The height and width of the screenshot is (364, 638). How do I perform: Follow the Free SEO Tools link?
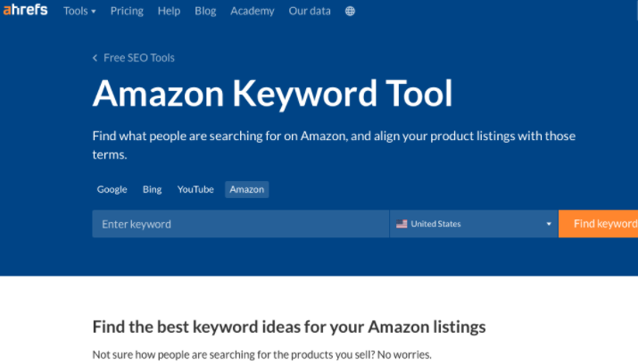click(x=138, y=58)
